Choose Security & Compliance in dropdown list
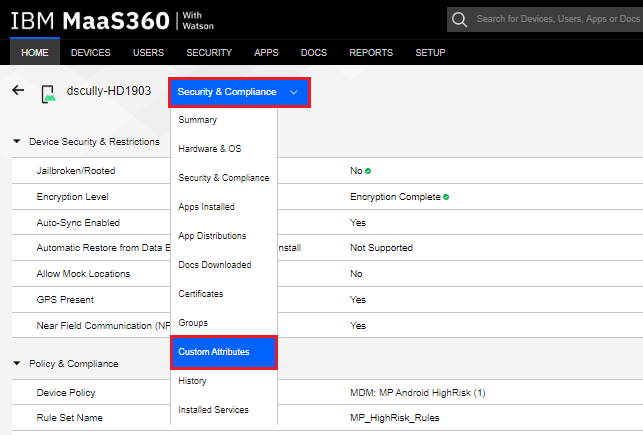 224,178
